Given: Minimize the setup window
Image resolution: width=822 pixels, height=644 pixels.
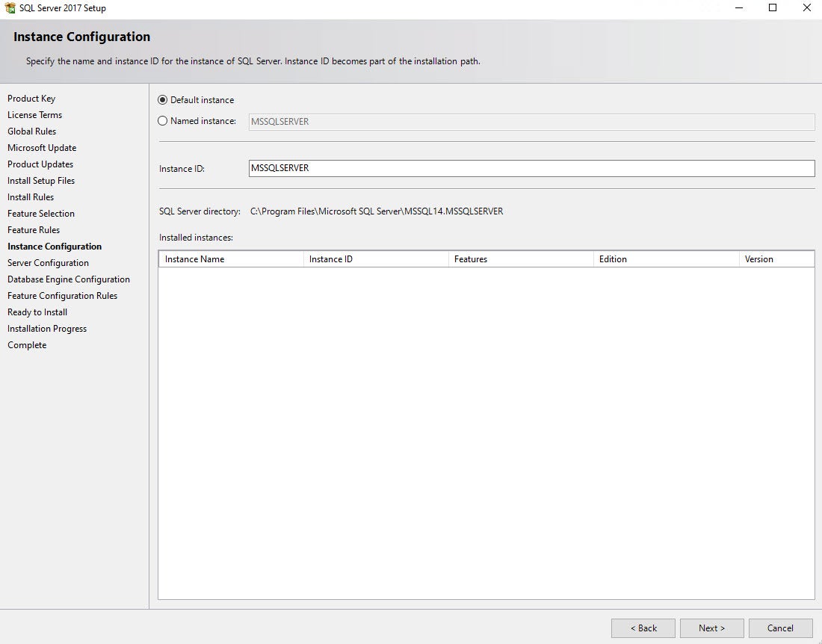Looking at the screenshot, I should (x=739, y=8).
